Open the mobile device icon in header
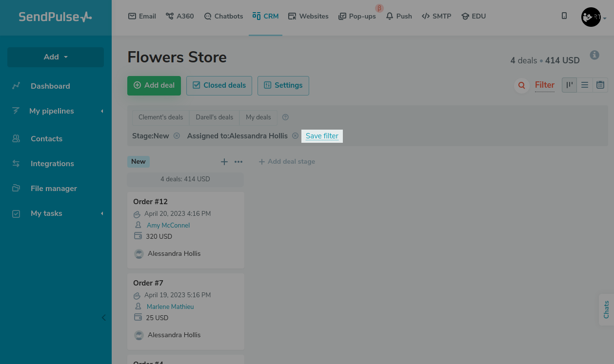614x364 pixels. pyautogui.click(x=564, y=16)
